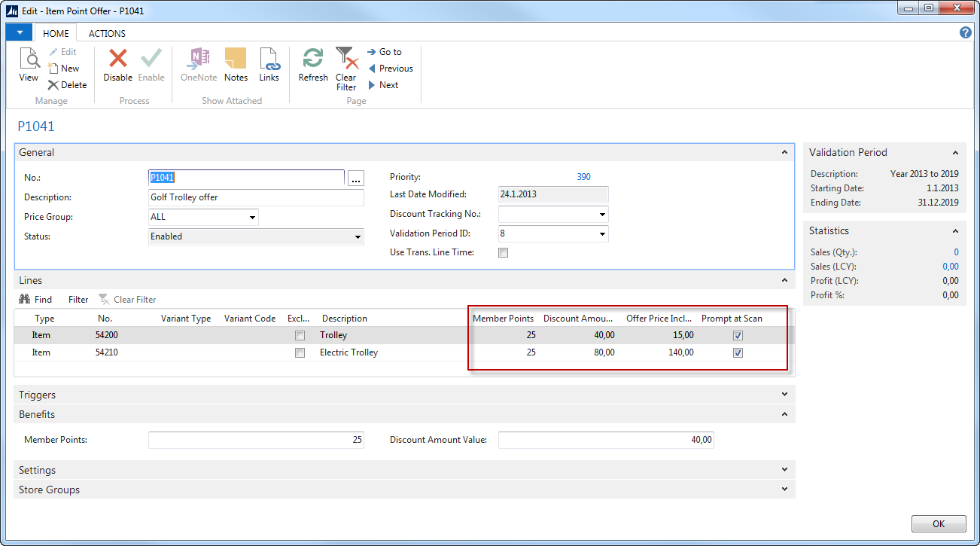
Task: Open the help question mark icon
Action: click(x=966, y=32)
